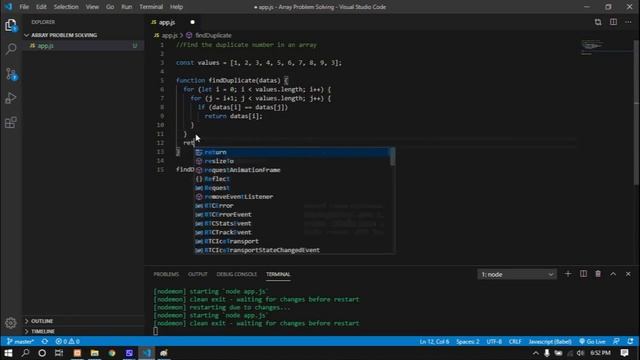
Task: Open the Help menu
Action: click(176, 7)
